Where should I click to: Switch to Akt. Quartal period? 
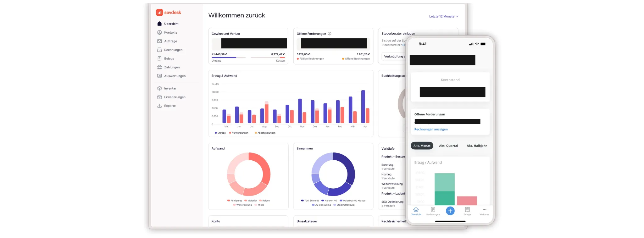(x=448, y=146)
